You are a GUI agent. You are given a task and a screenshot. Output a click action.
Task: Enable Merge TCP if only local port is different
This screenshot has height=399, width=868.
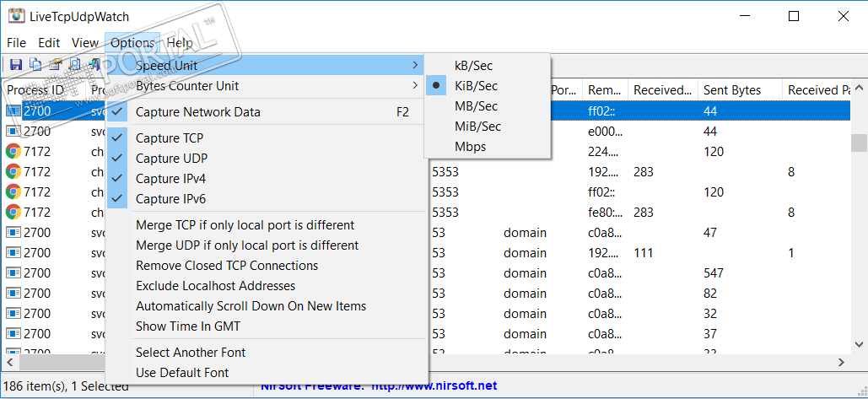[x=267, y=225]
